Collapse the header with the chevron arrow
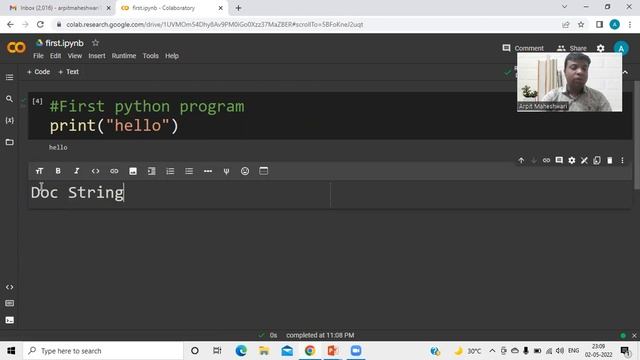The height and width of the screenshot is (360, 640). pyautogui.click(x=625, y=72)
